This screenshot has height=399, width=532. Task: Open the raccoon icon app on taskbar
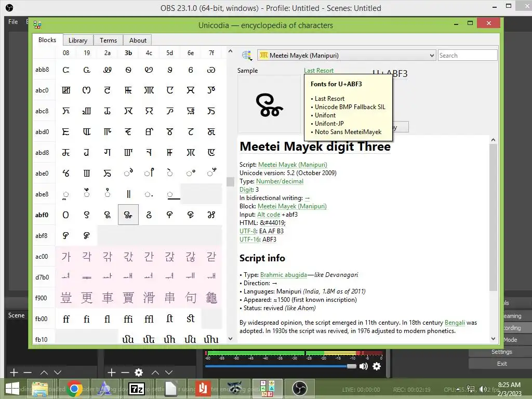click(x=235, y=388)
